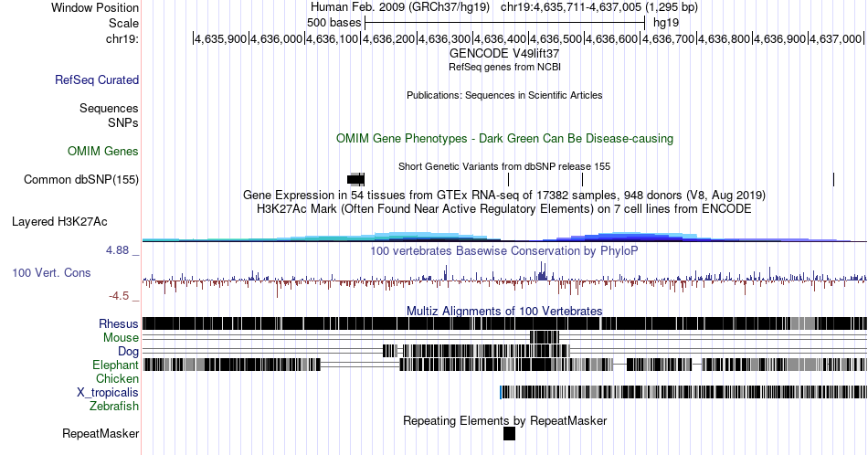Image resolution: width=868 pixels, height=455 pixels.
Task: Click 'Publications: Sequences in Scientific Articles' title
Action: [504, 95]
